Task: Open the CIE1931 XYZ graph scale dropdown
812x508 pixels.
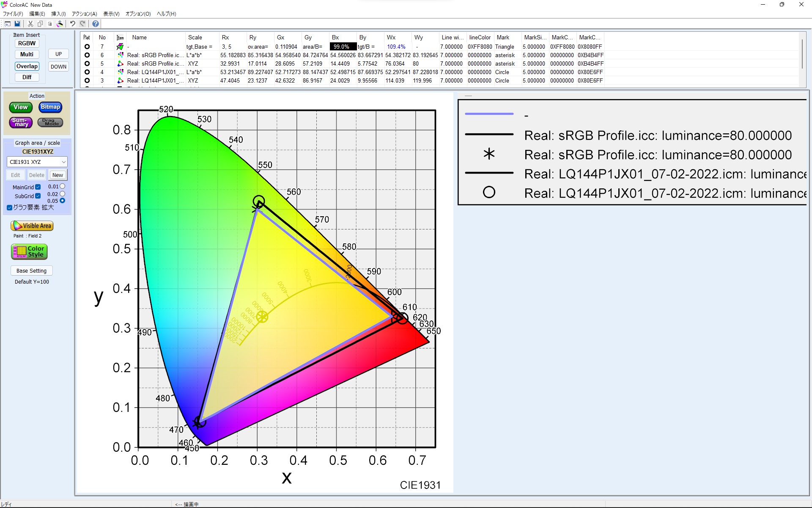Action: tap(37, 162)
